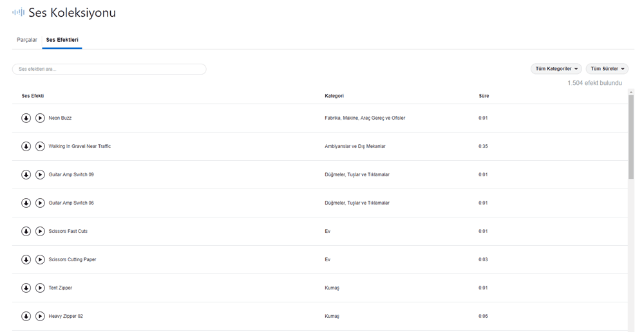Download the Tent Zipper effect
Viewport: 644px width, 332px height.
click(26, 288)
